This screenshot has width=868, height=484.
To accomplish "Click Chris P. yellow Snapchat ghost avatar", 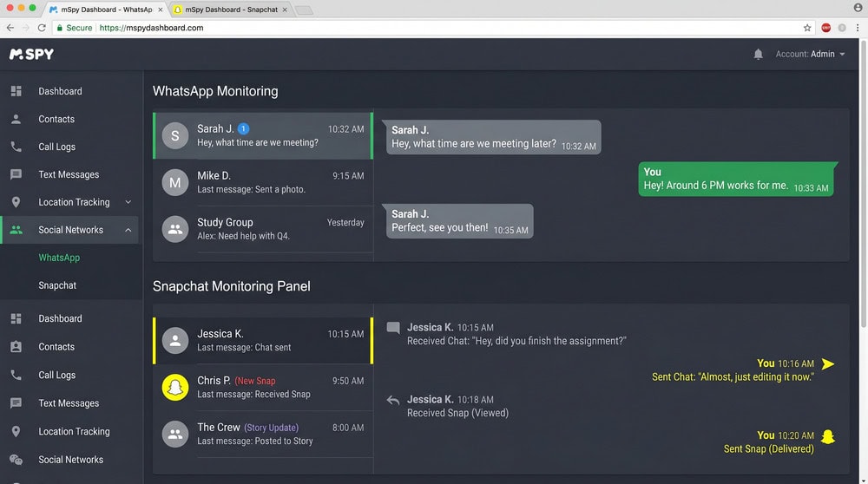I will [x=175, y=387].
